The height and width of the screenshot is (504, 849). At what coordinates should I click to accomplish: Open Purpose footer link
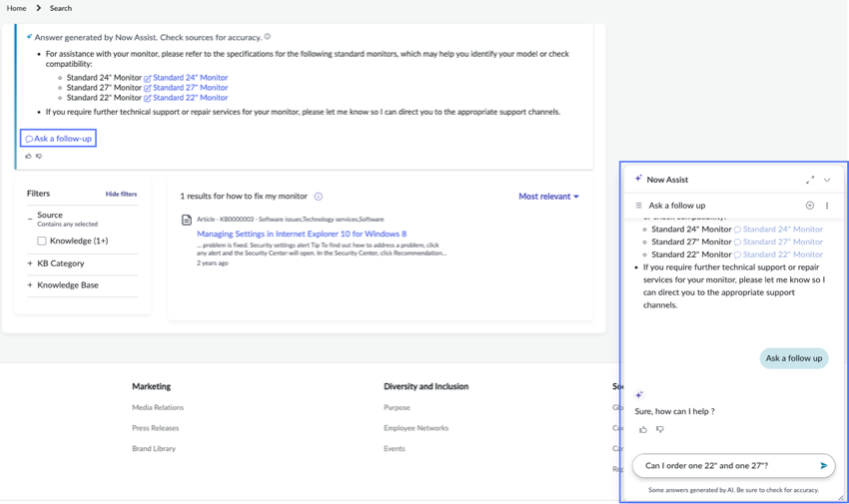397,407
